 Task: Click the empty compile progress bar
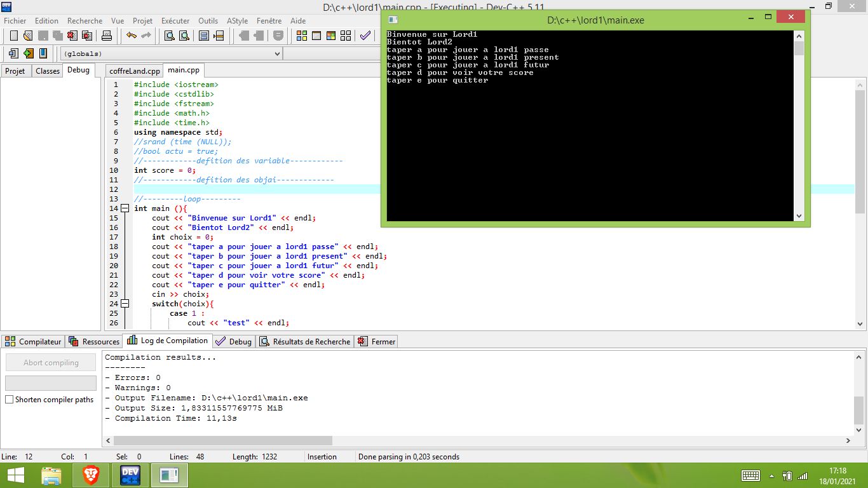coord(51,383)
